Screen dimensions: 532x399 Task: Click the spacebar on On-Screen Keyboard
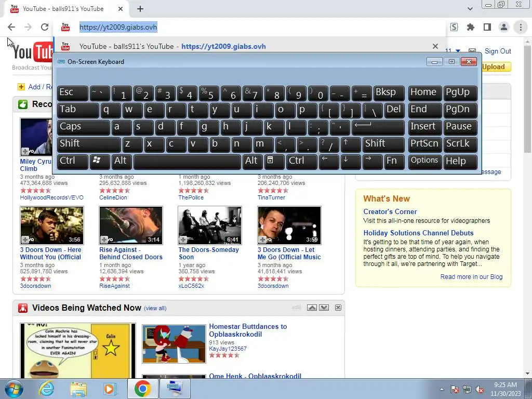(187, 161)
